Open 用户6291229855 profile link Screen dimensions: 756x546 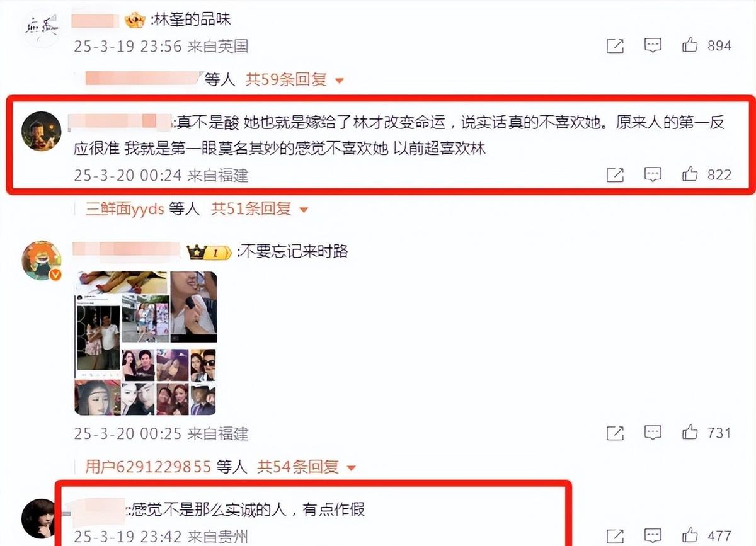(148, 467)
